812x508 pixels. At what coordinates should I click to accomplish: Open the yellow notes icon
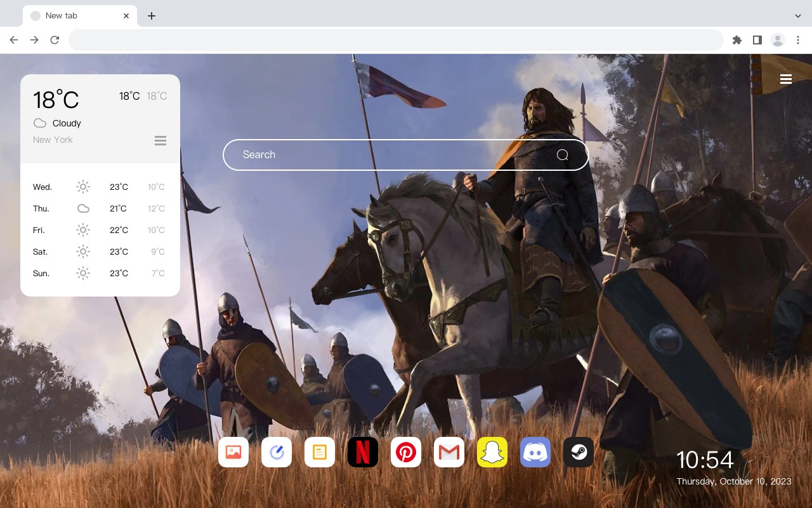click(x=320, y=452)
